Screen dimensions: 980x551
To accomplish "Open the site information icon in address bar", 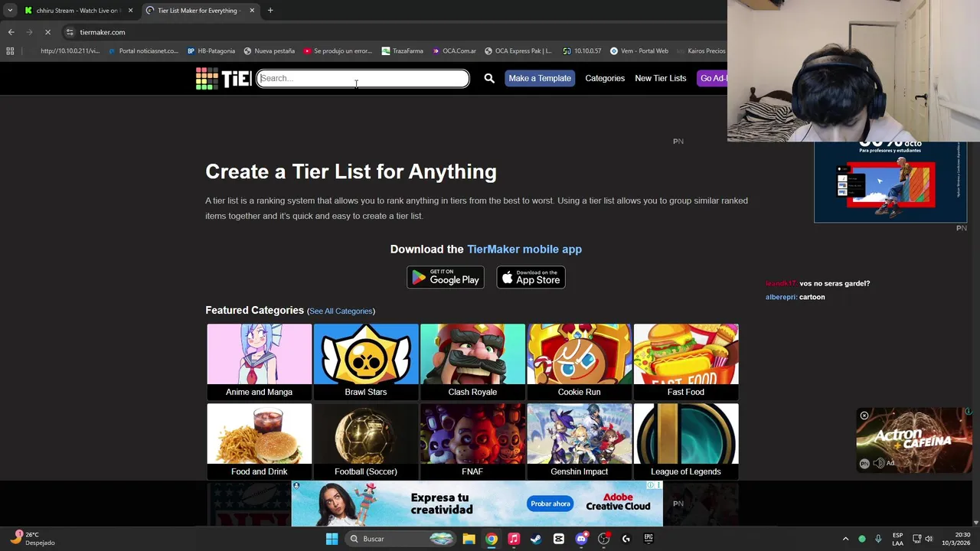I will [x=70, y=32].
